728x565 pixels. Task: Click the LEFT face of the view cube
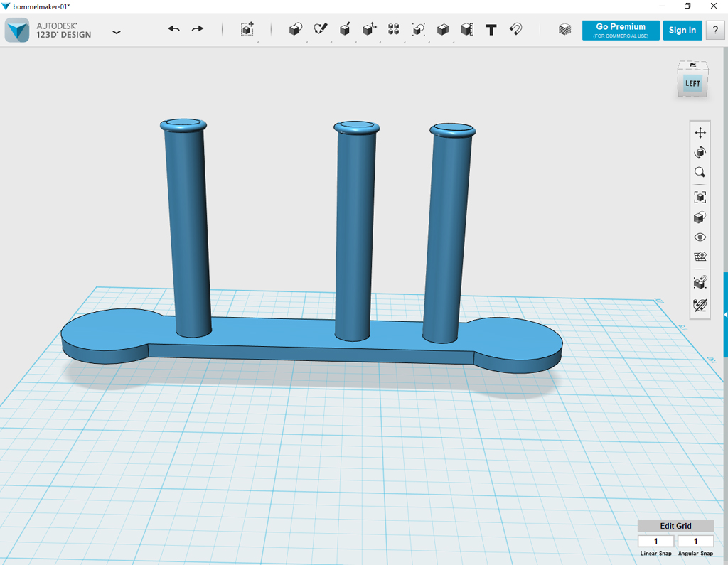(x=692, y=84)
